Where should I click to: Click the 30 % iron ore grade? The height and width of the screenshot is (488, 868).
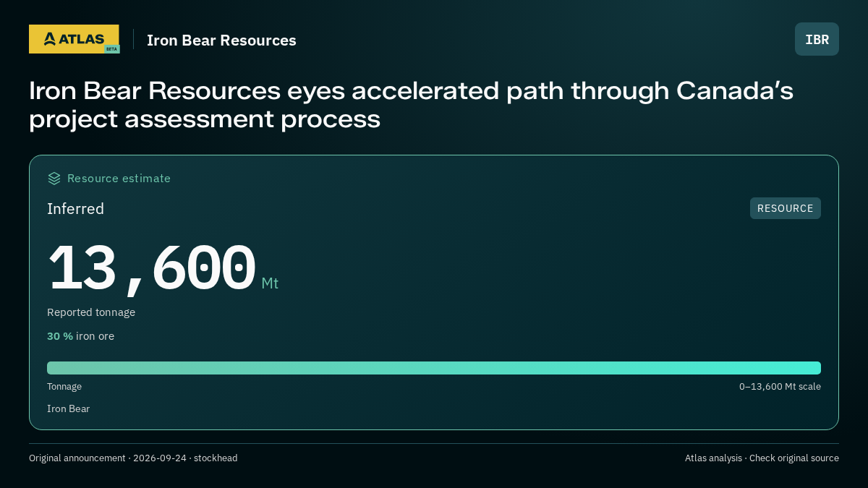[x=80, y=336]
